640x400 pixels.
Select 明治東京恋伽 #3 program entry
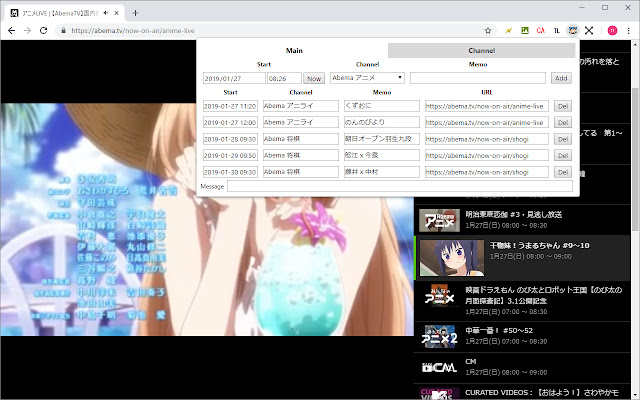[x=522, y=220]
